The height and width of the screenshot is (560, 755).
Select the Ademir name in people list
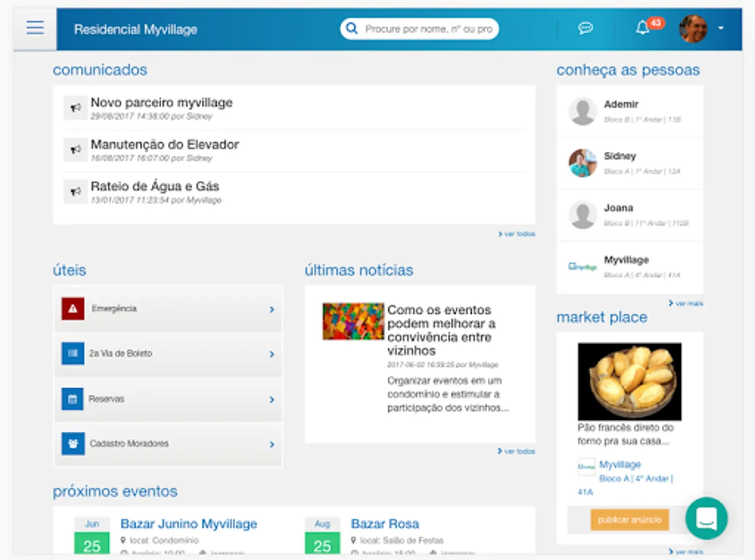point(621,105)
